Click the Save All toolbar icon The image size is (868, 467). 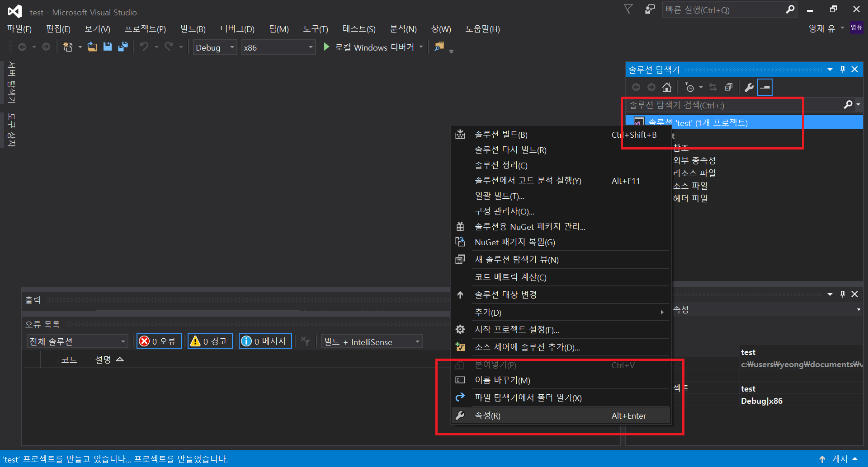pyautogui.click(x=123, y=47)
